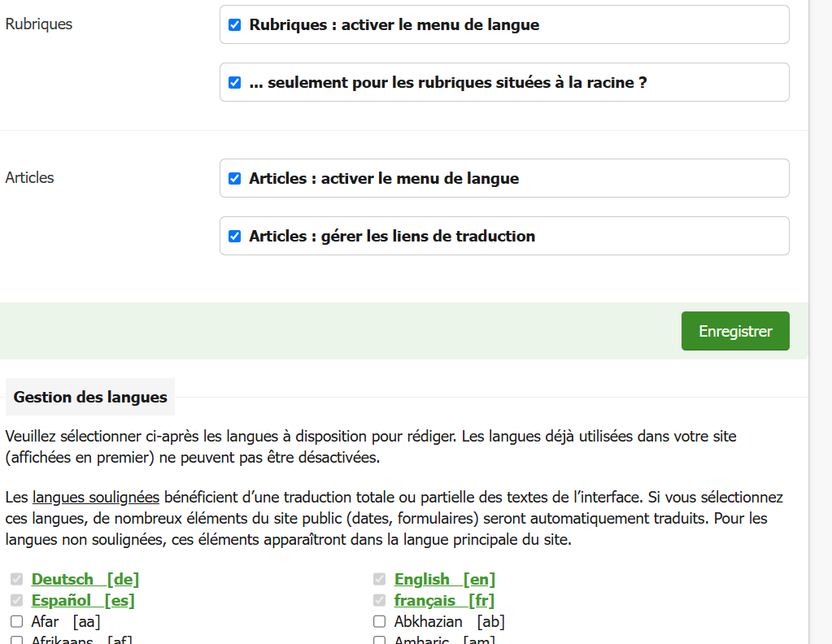This screenshot has width=832, height=644.
Task: Uncheck the 'Articles : gérer les liens de traduction' checkbox
Action: 235,237
